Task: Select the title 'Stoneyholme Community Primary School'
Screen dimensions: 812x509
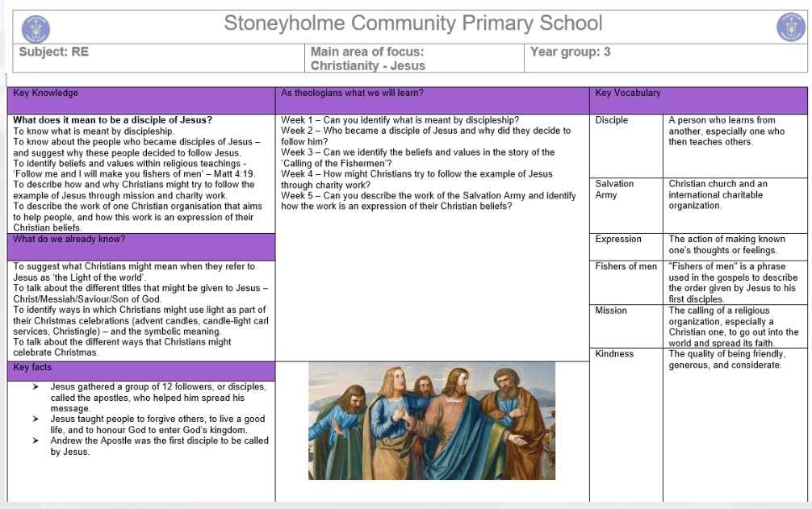Action: click(x=412, y=23)
